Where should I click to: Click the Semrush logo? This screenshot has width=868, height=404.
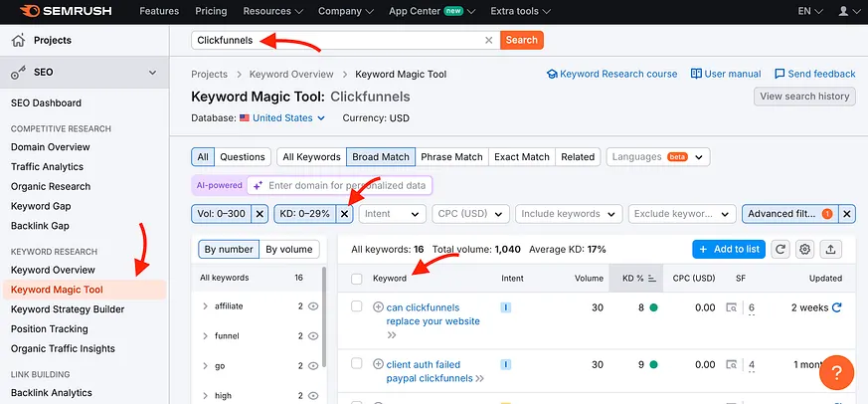(x=66, y=11)
